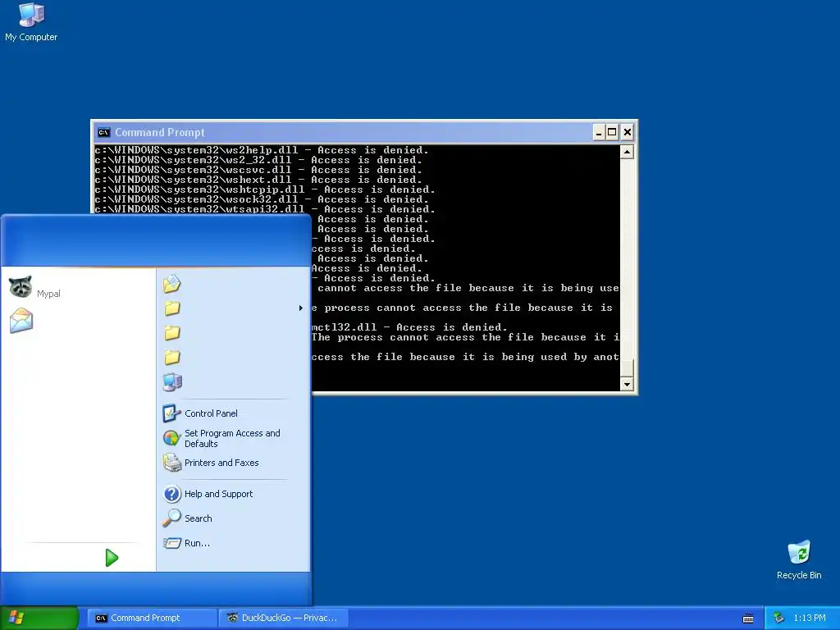840x630 pixels.
Task: Open the folder icon directly above the computer icon
Action: pos(172,358)
